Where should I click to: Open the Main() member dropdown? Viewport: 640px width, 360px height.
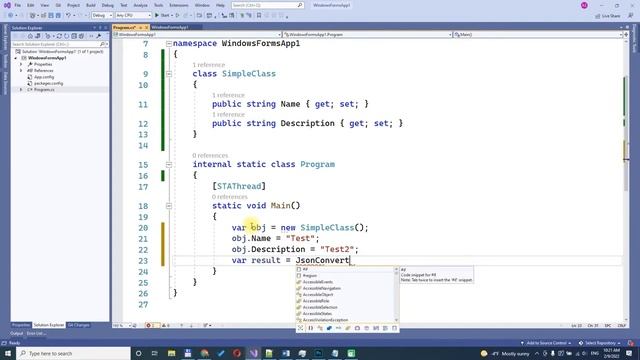click(538, 35)
